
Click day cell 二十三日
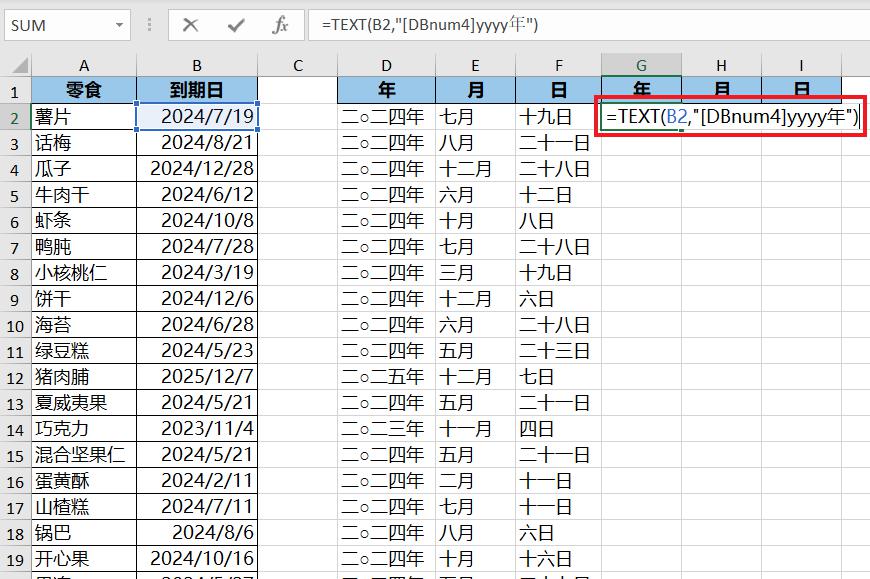pyautogui.click(x=559, y=351)
